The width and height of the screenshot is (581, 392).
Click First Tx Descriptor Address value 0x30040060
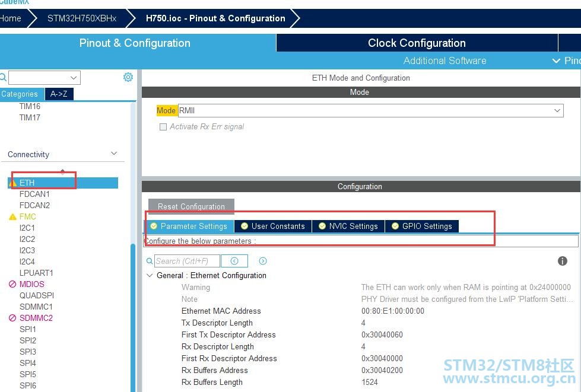(382, 334)
